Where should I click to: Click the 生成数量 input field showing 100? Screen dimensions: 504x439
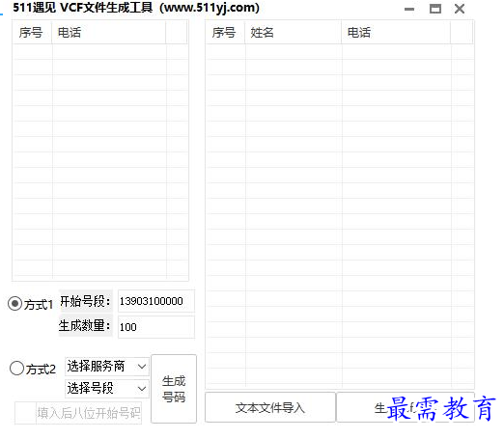156,327
